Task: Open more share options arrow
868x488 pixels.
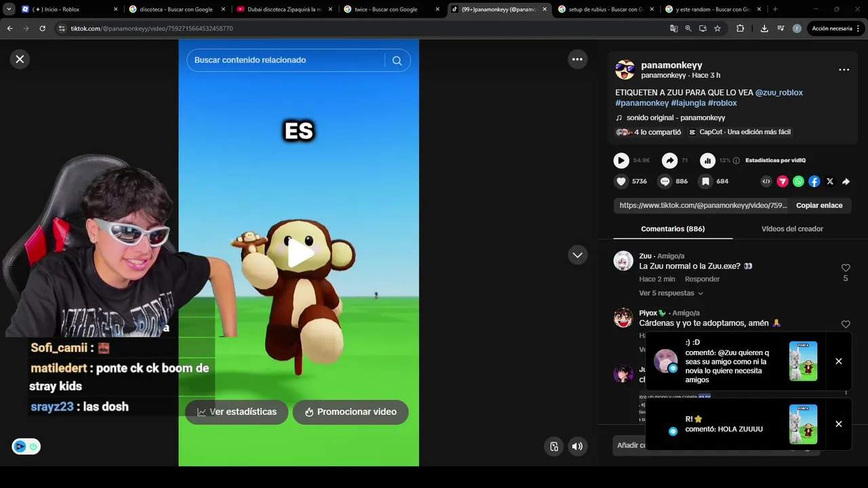Action: click(846, 182)
